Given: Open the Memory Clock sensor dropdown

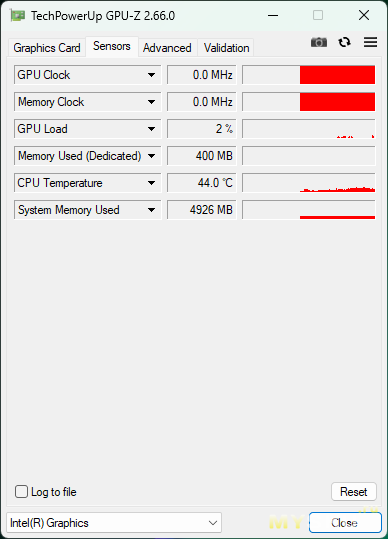Looking at the screenshot, I should tap(151, 102).
